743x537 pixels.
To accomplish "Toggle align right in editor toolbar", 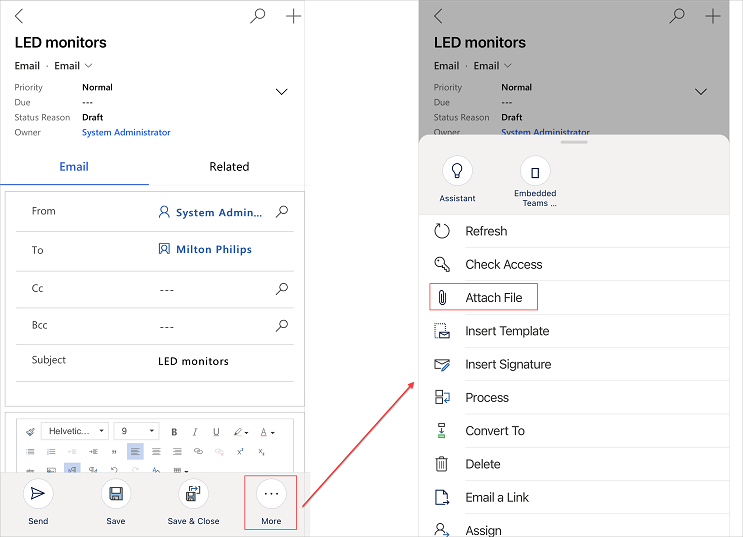I will tap(177, 452).
